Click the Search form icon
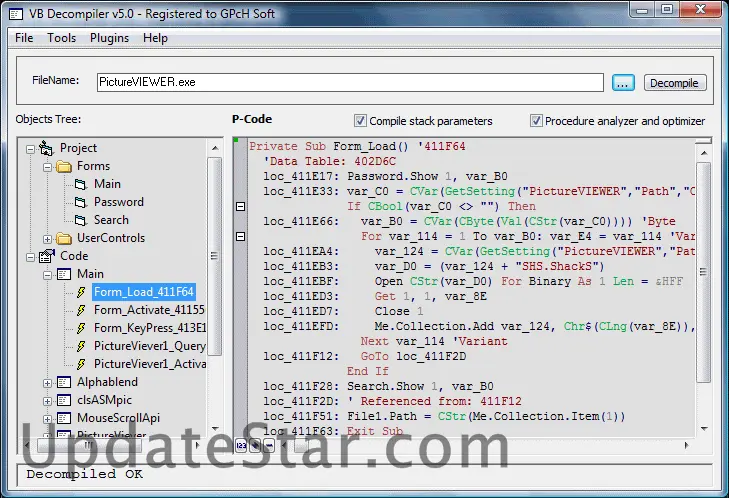 pos(81,220)
